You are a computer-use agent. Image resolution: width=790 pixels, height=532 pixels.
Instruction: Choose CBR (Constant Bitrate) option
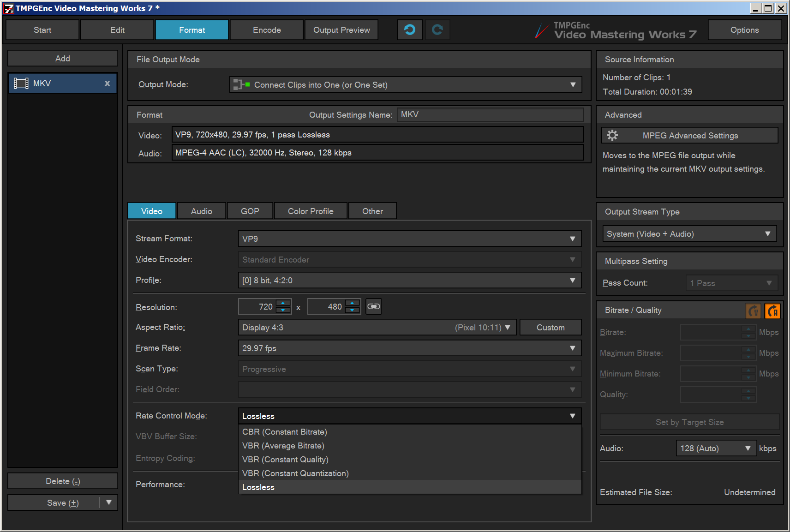(284, 432)
